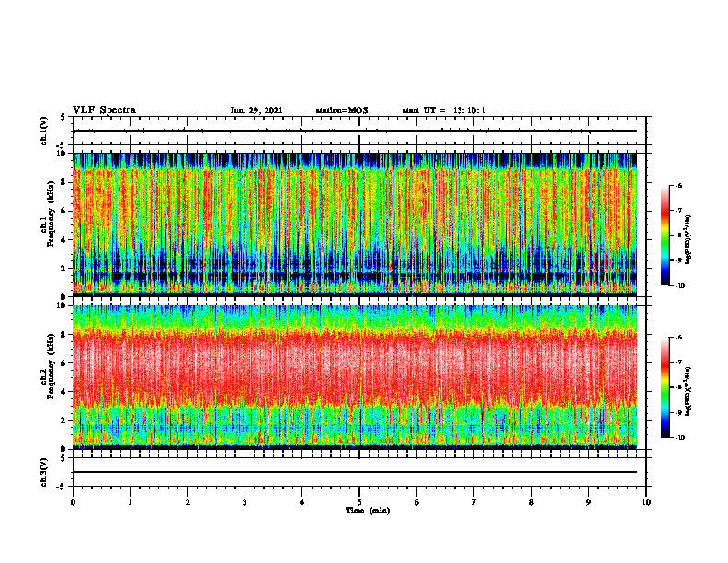Click the "VLF Spectra" title text
728x563 pixels.
tap(104, 110)
